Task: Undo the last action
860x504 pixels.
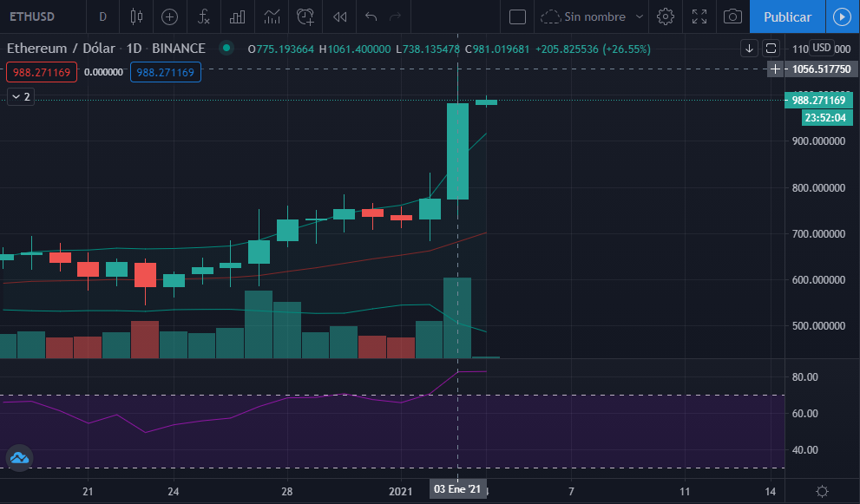Action: 371,16
